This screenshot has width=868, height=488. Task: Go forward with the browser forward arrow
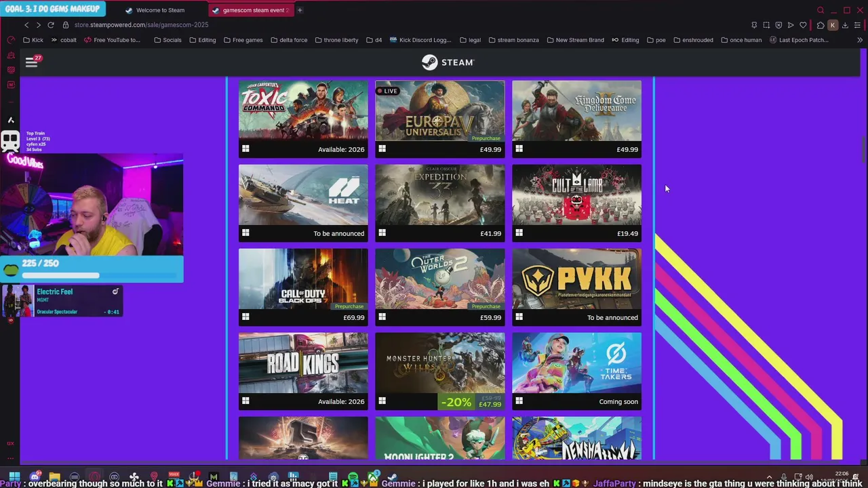[x=38, y=25]
